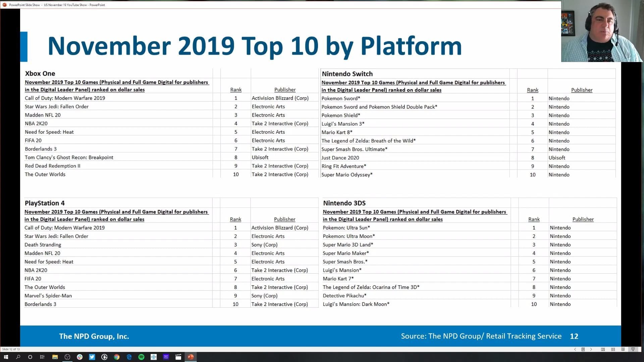Open Task View on taskbar
The image size is (644, 362).
pos(42,357)
